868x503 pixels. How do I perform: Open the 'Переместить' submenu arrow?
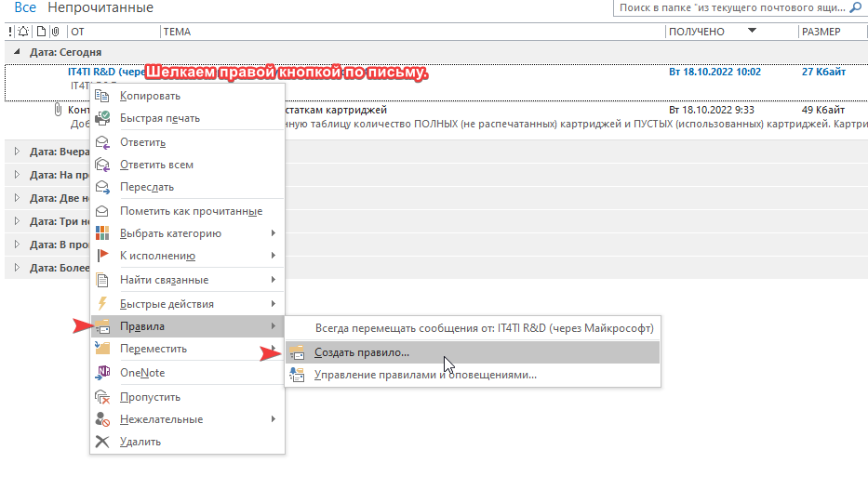coord(273,349)
